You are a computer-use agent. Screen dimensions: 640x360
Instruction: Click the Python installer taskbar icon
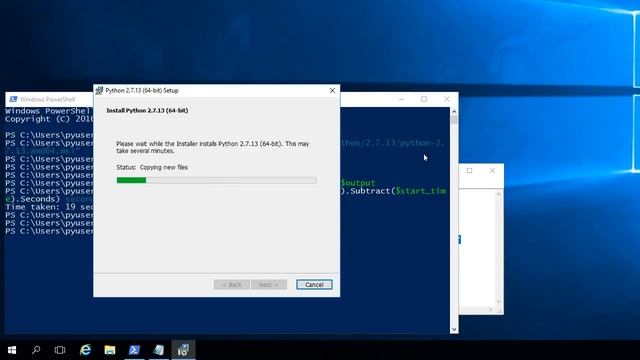point(183,350)
